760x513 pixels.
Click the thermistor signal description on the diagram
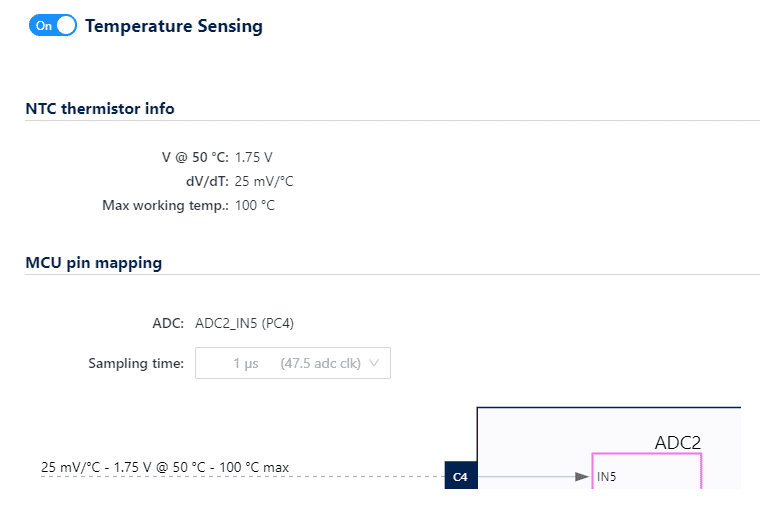pos(165,467)
